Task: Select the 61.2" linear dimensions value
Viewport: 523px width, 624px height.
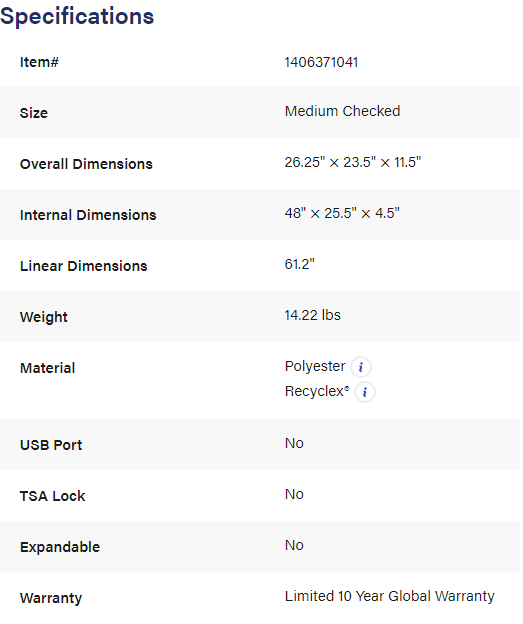Action: (x=300, y=264)
